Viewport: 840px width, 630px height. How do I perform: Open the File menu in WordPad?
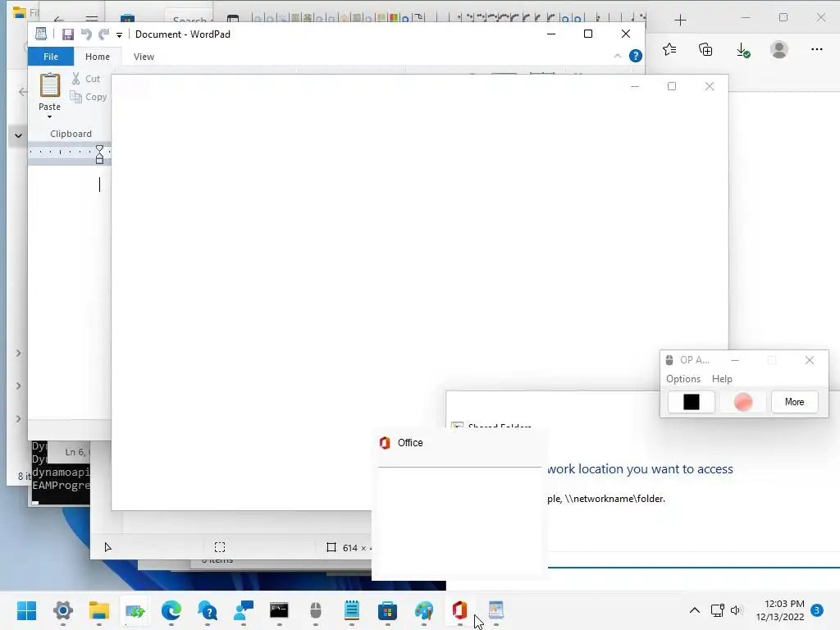pyautogui.click(x=51, y=57)
